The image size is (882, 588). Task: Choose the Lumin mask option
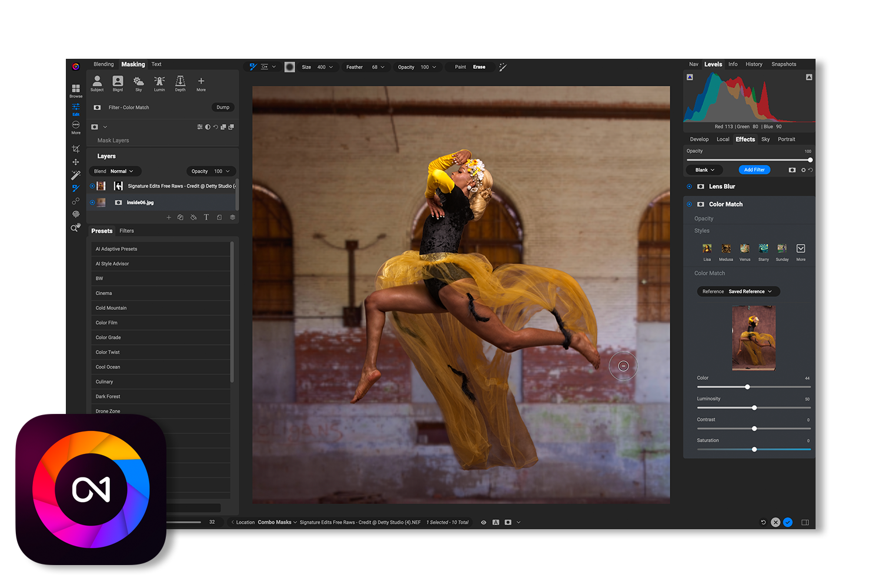(x=159, y=83)
